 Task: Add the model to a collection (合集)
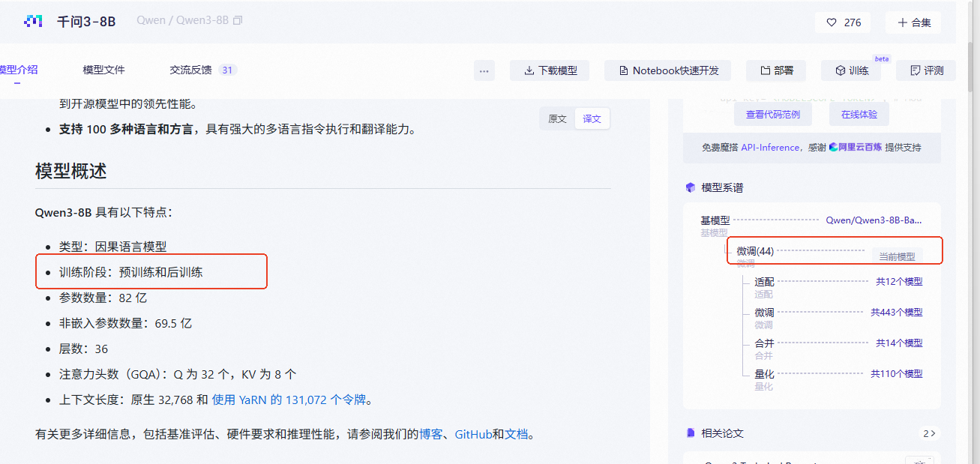pyautogui.click(x=913, y=22)
